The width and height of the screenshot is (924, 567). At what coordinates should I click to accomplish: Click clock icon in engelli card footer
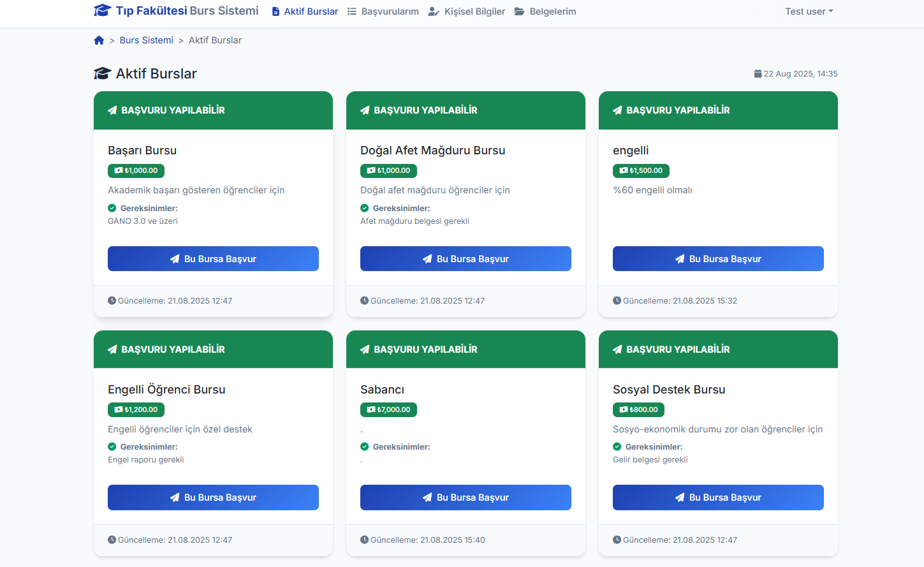[617, 300]
